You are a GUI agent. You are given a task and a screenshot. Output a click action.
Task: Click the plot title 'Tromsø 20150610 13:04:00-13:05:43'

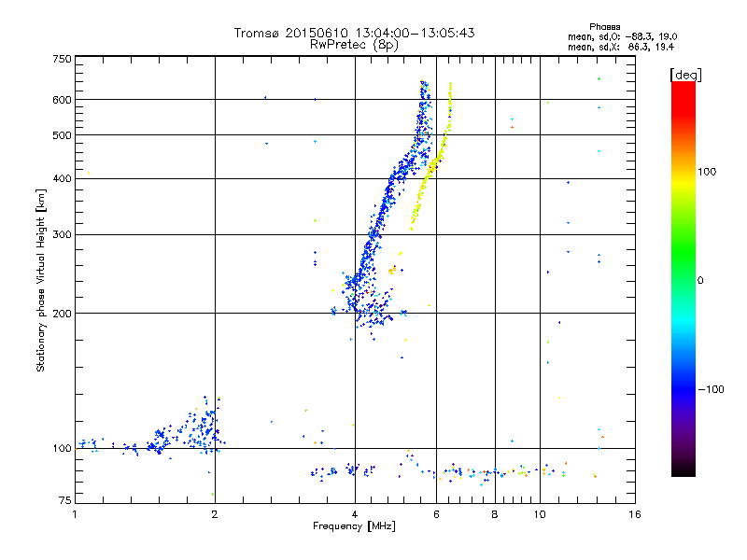click(x=354, y=33)
